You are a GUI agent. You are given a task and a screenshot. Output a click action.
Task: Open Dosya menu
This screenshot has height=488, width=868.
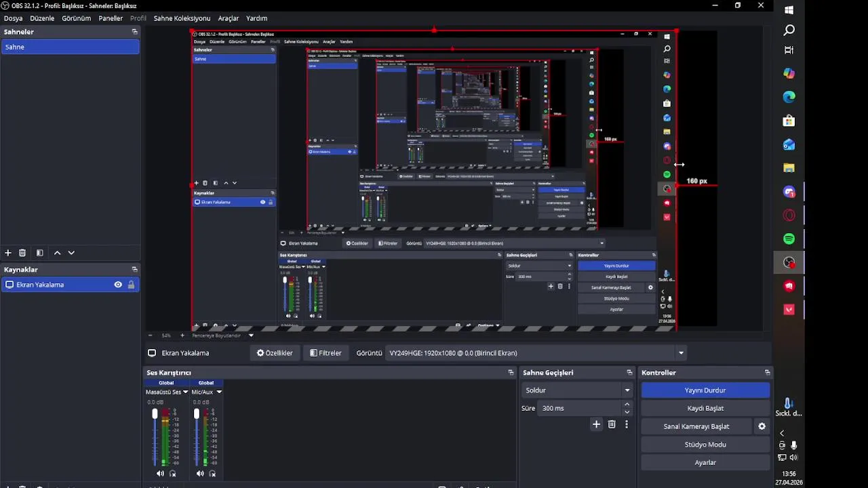[13, 18]
